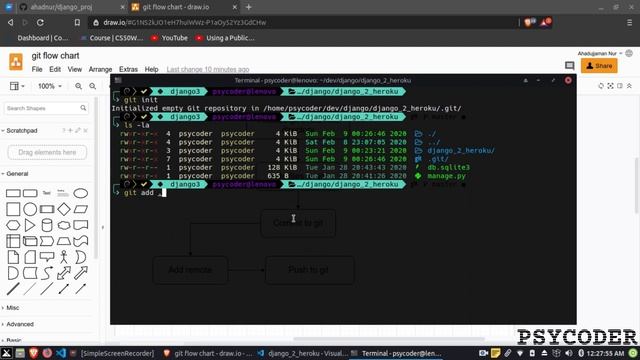Choose the Document shape
The image size is (640, 360).
point(81,225)
